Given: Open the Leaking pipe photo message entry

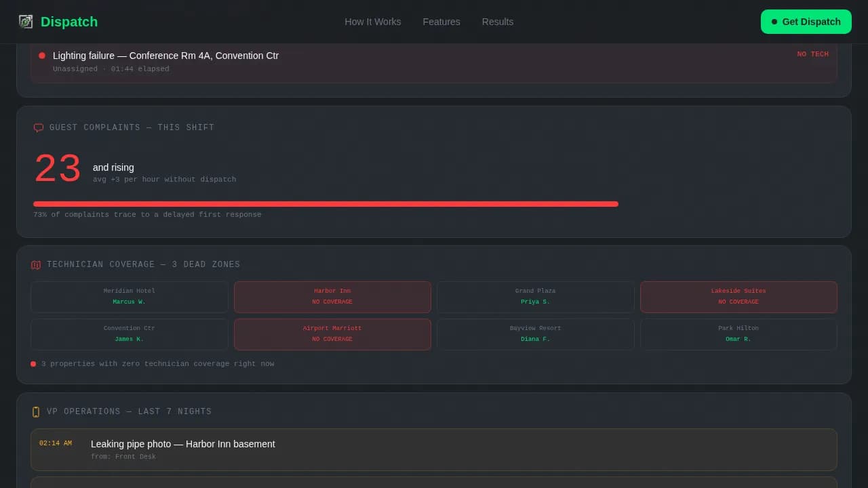Looking at the screenshot, I should coord(434,449).
